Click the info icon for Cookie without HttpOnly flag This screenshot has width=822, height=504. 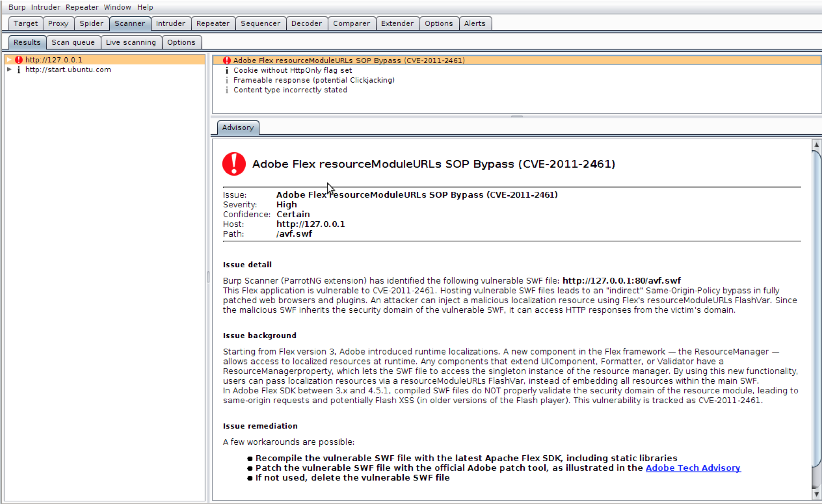click(227, 70)
